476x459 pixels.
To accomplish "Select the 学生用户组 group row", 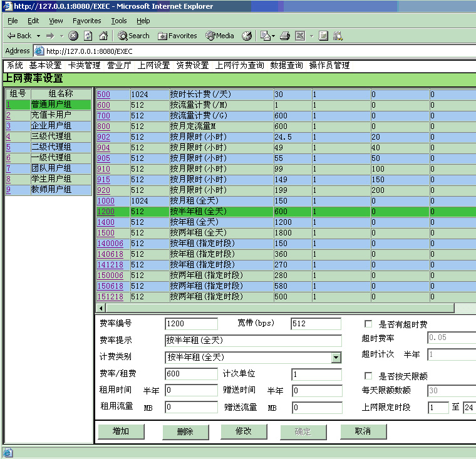I will [x=51, y=179].
